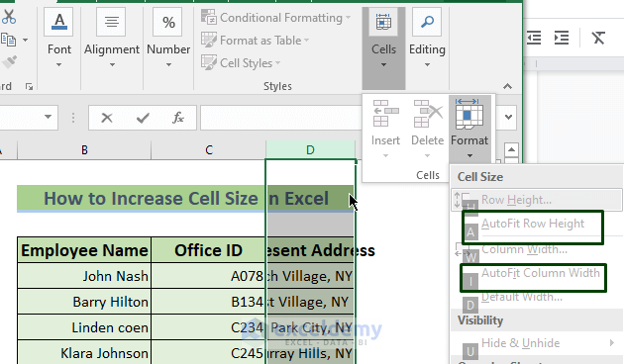Select column D header
Screen dimensions: 624x364
pos(310,149)
